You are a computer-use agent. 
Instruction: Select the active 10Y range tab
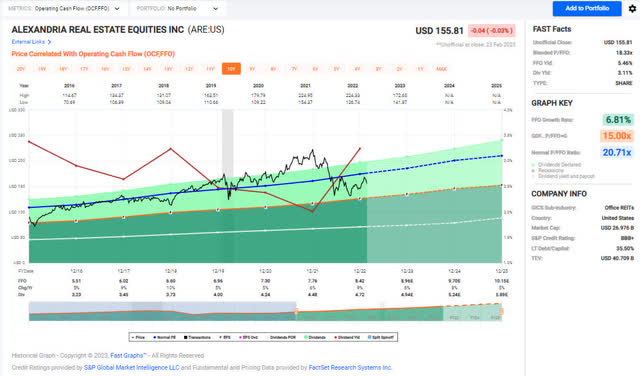click(x=231, y=69)
